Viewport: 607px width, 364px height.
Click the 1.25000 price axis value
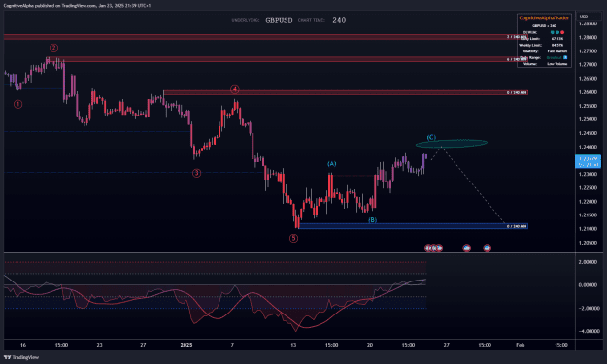tap(588, 119)
